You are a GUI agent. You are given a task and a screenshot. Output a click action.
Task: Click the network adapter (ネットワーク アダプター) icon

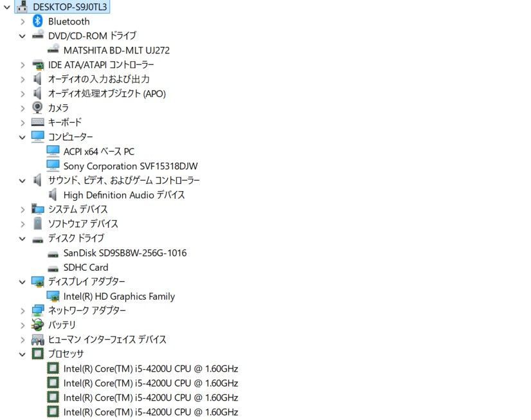(x=38, y=310)
